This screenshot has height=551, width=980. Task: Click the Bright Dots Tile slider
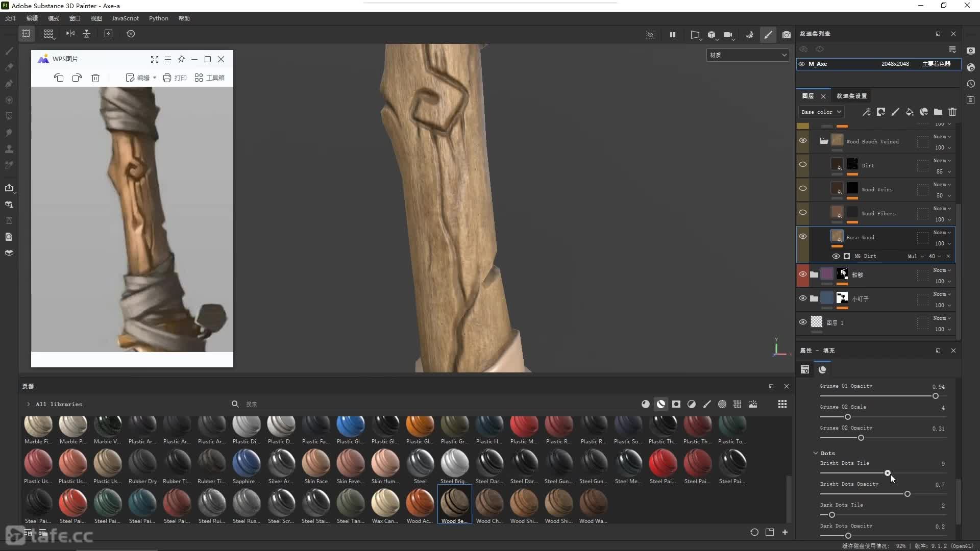point(883,473)
